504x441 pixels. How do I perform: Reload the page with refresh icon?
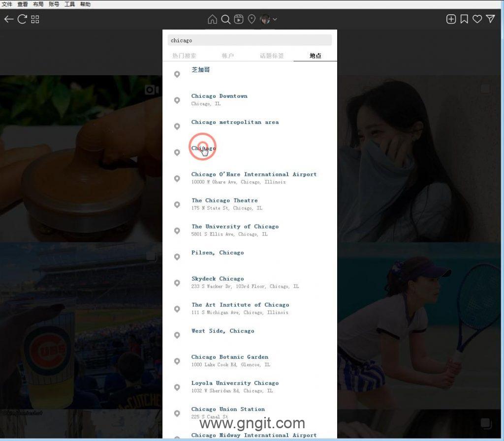click(22, 19)
